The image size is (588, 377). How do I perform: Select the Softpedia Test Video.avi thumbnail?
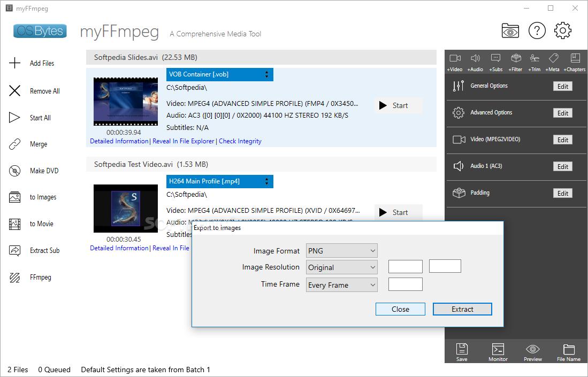pos(126,209)
